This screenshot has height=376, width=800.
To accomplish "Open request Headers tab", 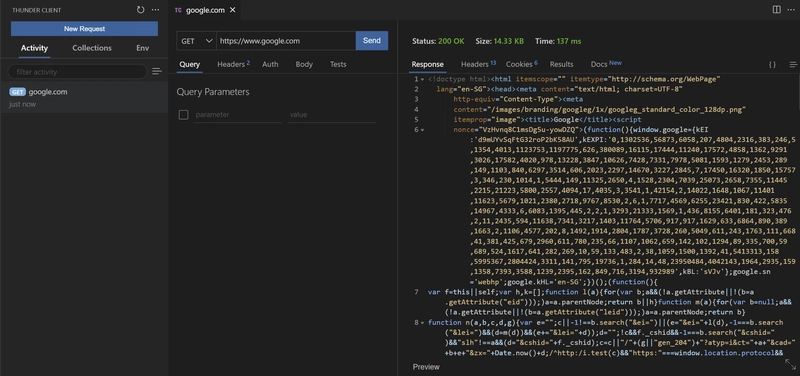I will coord(233,64).
